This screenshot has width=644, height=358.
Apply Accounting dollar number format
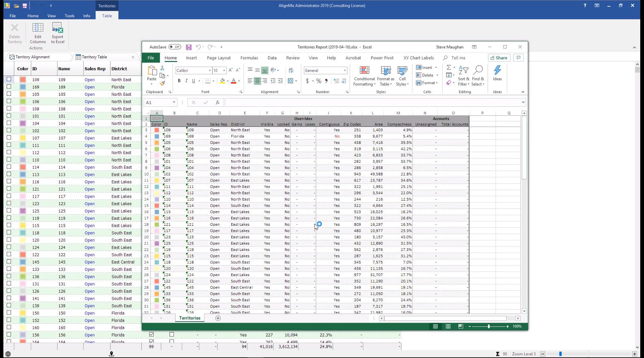click(x=308, y=81)
